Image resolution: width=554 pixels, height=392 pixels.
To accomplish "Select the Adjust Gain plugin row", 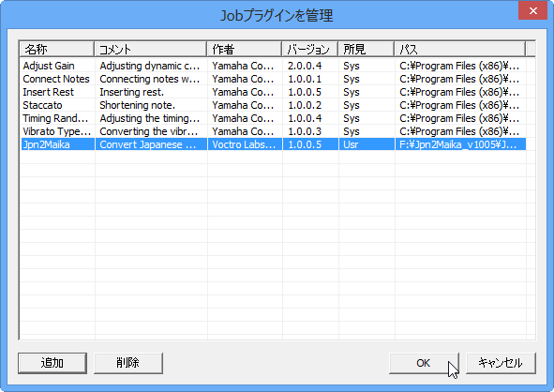I will tap(273, 66).
